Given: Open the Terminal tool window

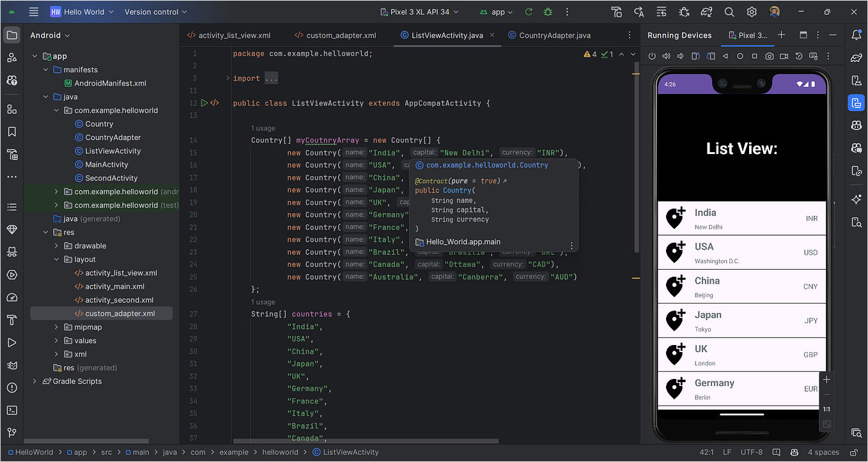Looking at the screenshot, I should click(x=11, y=409).
